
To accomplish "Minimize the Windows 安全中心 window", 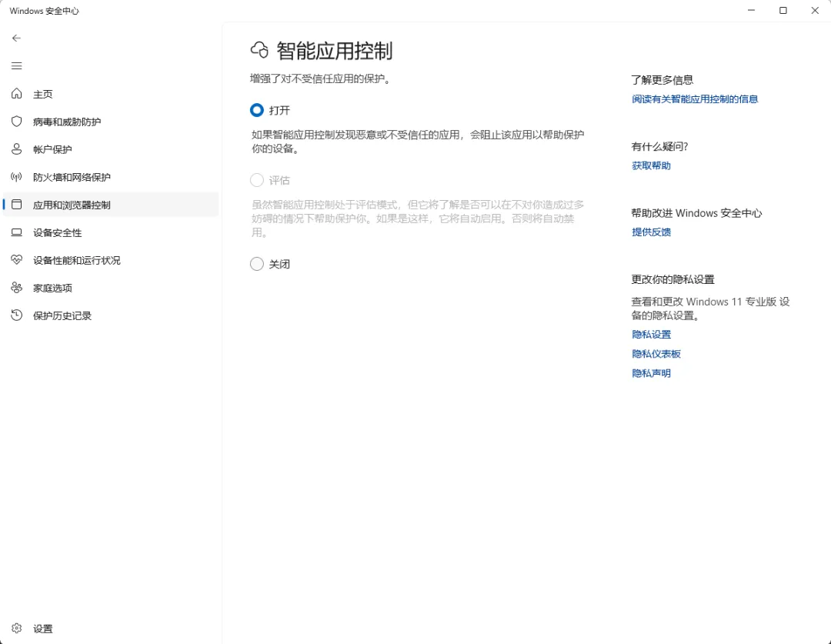I will [x=751, y=11].
